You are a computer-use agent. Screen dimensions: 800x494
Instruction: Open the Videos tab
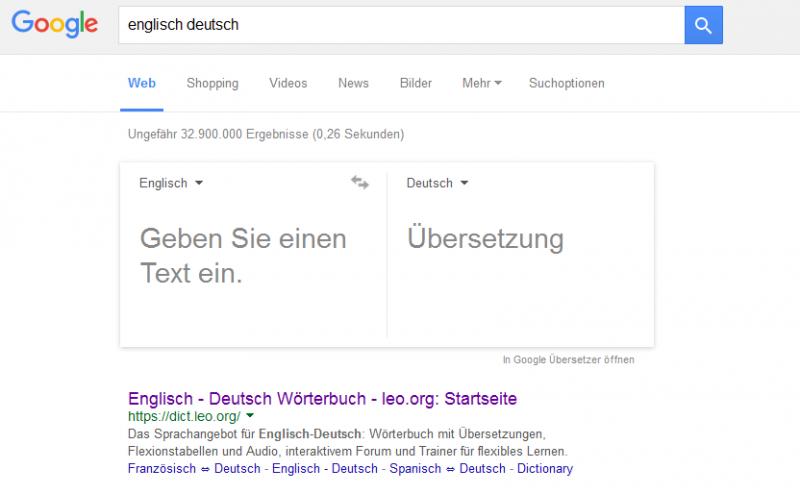point(288,83)
